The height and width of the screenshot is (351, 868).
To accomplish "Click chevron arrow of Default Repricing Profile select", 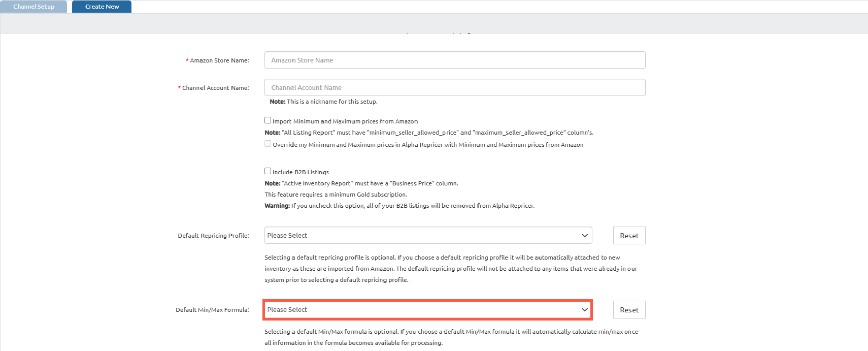I will tap(585, 236).
